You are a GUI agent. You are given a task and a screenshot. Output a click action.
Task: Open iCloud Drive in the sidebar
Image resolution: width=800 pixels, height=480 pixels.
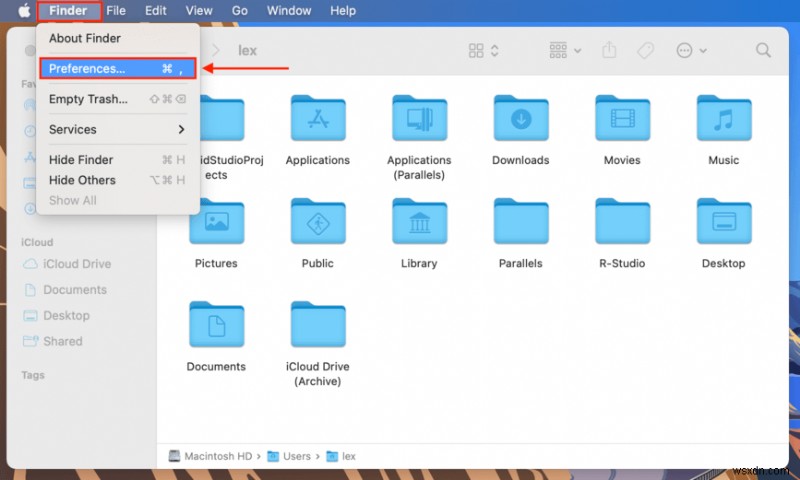[67, 264]
